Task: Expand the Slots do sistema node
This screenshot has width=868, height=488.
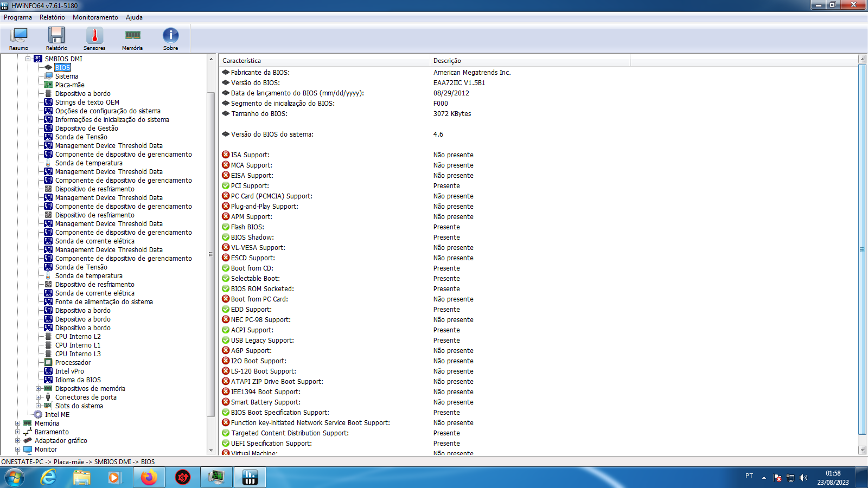Action: pos(39,406)
